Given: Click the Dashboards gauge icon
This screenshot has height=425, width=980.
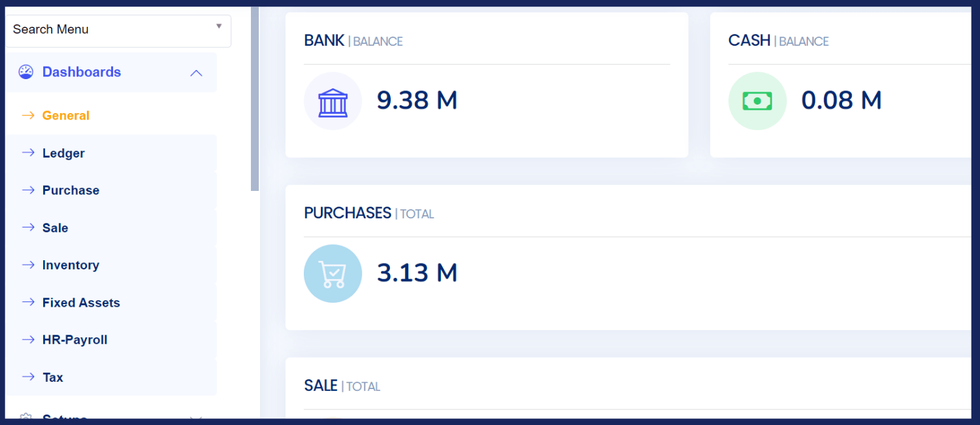Looking at the screenshot, I should tap(25, 72).
